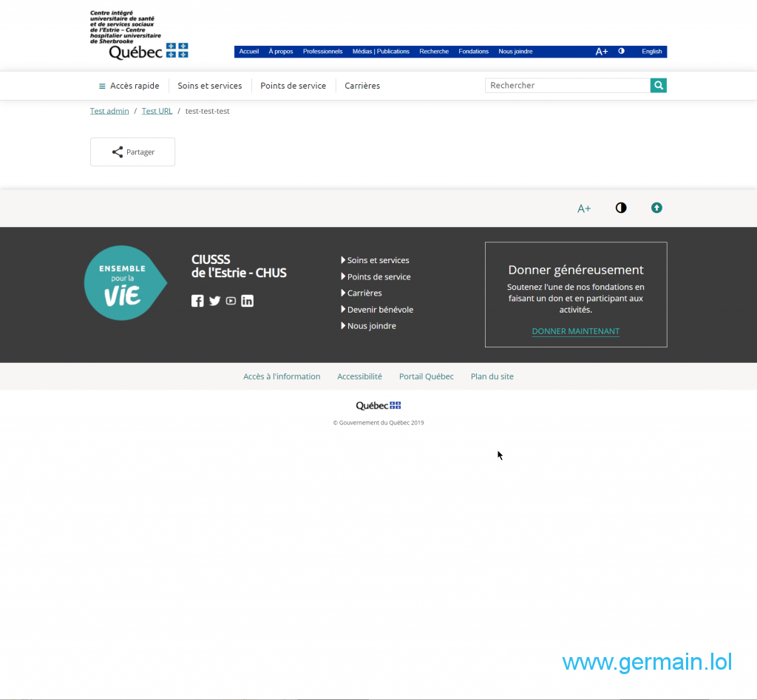Increase text size with A+ in top bar
The image size is (757, 700).
(602, 52)
